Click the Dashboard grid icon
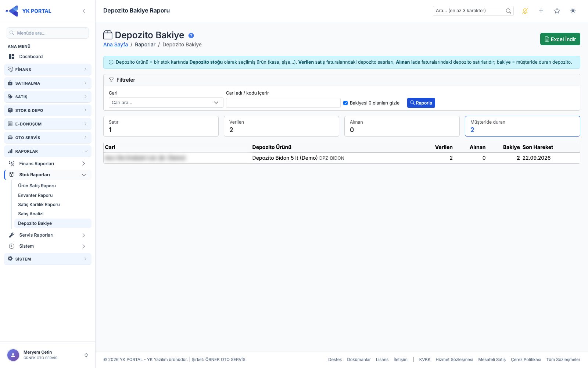This screenshot has height=368, width=588. (x=12, y=57)
